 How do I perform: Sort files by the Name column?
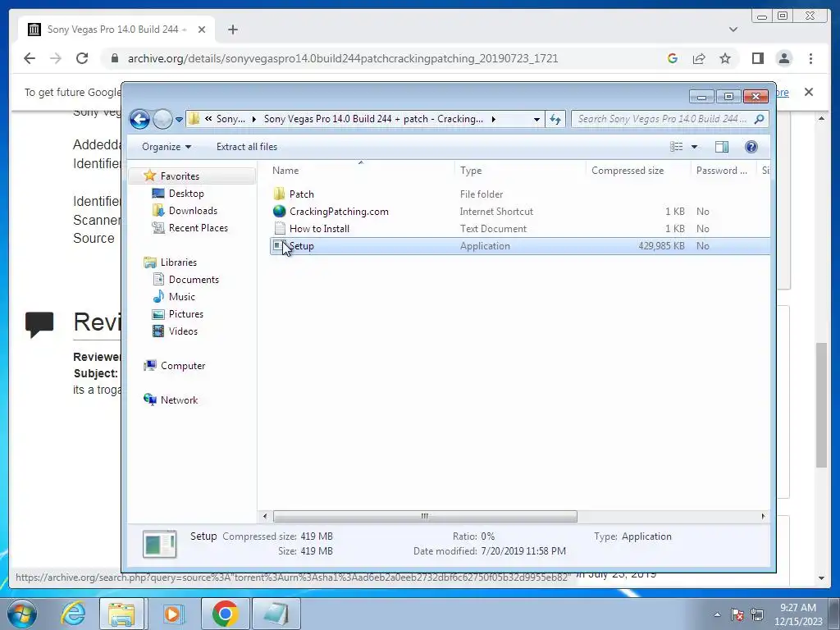click(361, 171)
